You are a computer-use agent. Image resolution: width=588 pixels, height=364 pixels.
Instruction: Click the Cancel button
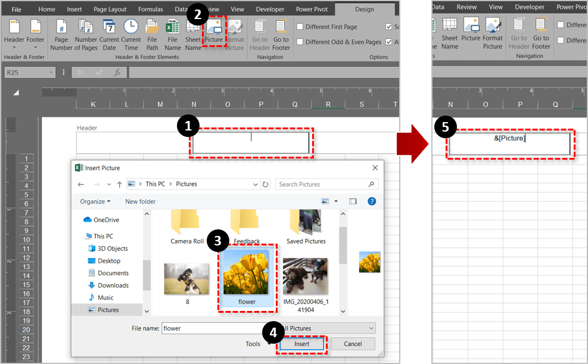point(353,344)
